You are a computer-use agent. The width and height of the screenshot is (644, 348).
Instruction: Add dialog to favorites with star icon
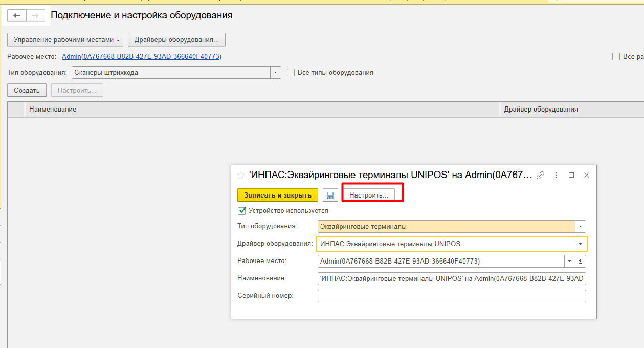(241, 175)
